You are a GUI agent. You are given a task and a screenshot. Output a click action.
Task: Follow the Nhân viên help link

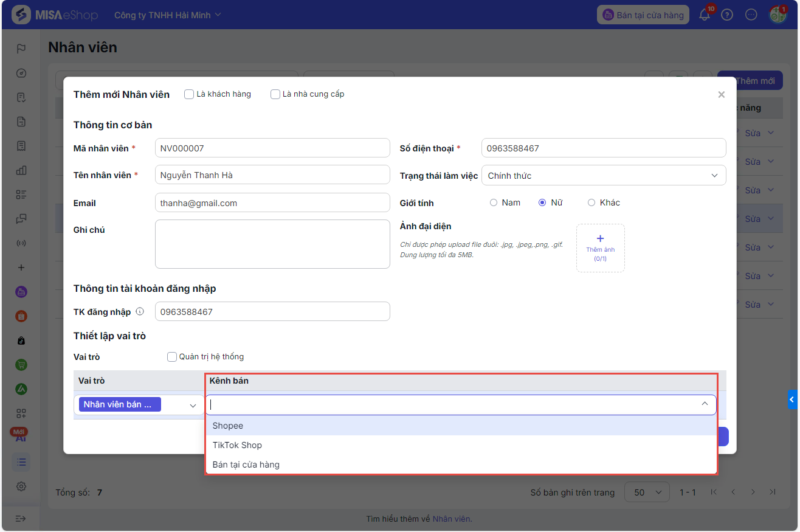(452, 519)
